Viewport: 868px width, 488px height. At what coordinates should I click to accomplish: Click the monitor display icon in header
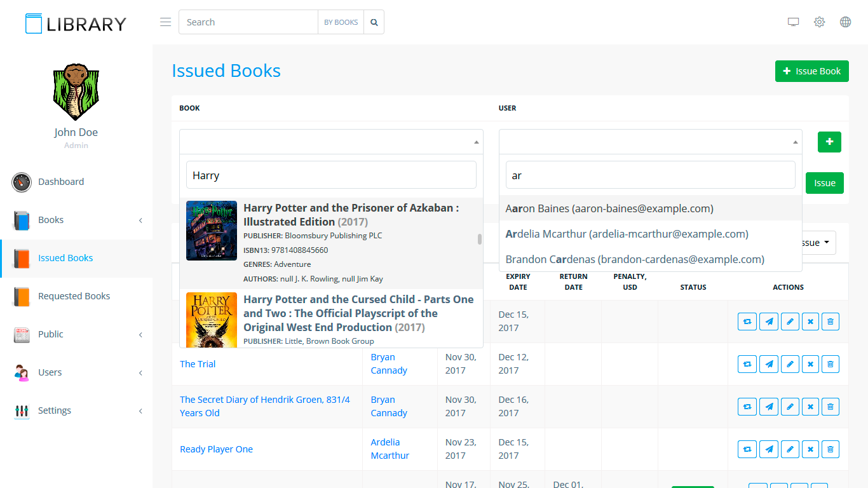pos(793,22)
